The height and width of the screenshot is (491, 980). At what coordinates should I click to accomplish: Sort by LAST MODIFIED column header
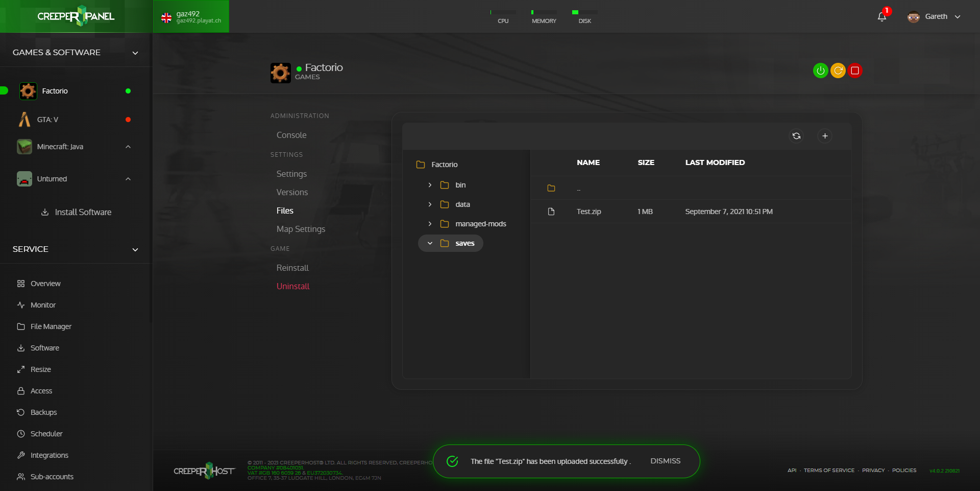click(x=715, y=162)
